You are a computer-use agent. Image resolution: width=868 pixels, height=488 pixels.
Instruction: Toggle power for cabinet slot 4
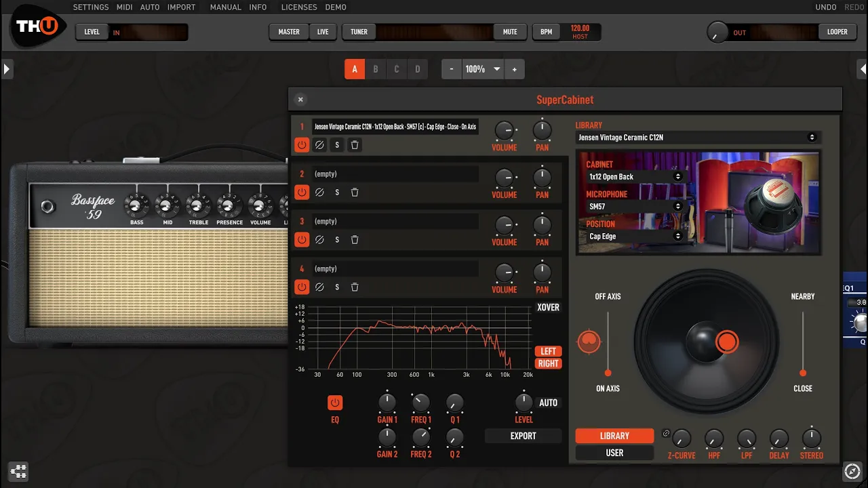[302, 287]
